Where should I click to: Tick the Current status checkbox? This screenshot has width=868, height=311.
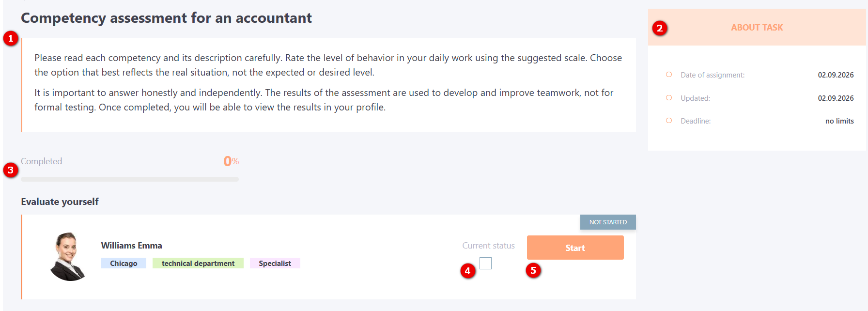tap(485, 263)
